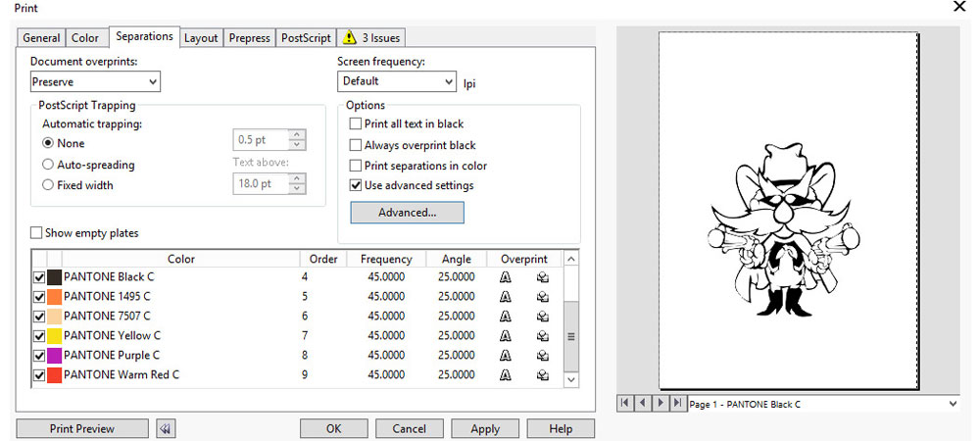Click graphics overprint icon for PANTONE 1495 C
The width and height of the screenshot is (980, 441).
[542, 297]
